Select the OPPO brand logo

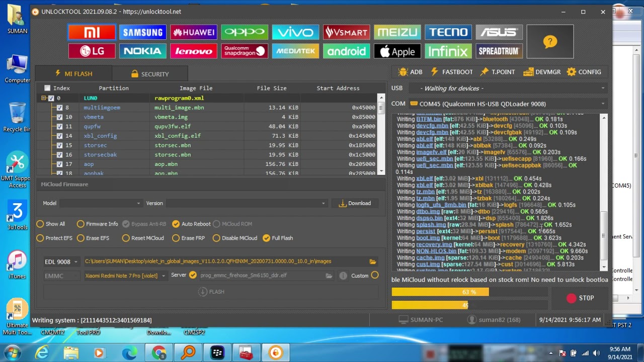[245, 33]
